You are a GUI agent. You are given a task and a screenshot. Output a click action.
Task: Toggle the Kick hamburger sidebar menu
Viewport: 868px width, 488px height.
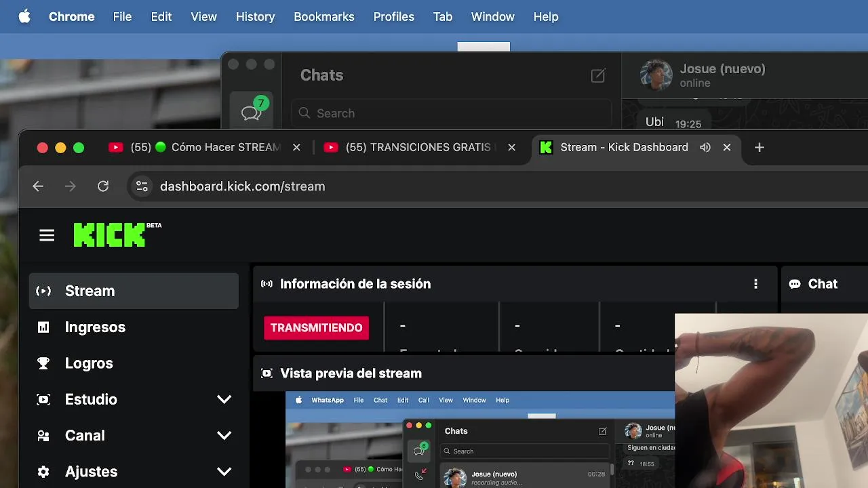[47, 235]
